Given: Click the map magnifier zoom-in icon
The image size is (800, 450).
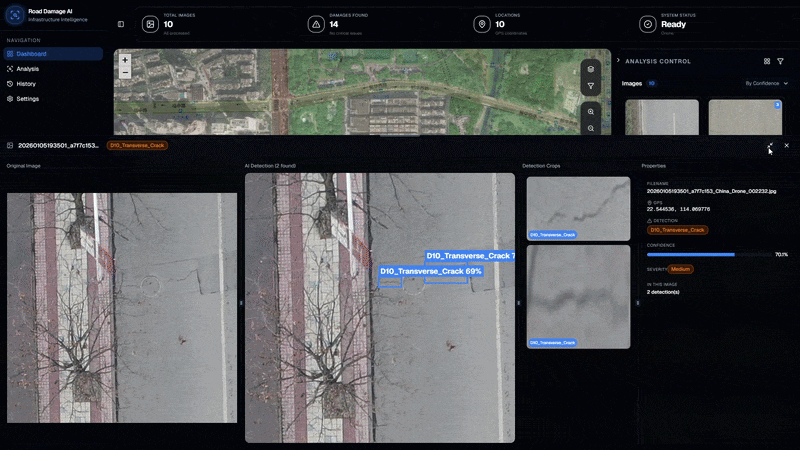Looking at the screenshot, I should point(590,112).
